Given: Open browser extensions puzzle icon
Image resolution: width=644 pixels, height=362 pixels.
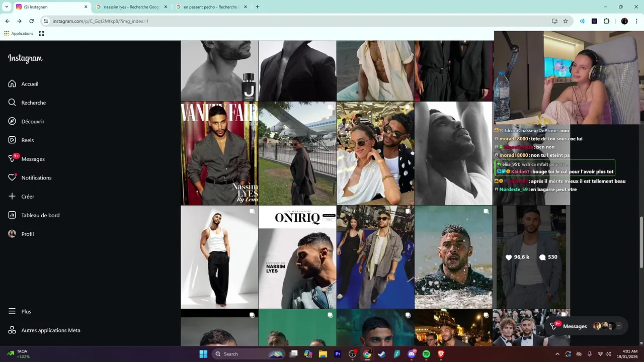Looking at the screenshot, I should click(606, 21).
